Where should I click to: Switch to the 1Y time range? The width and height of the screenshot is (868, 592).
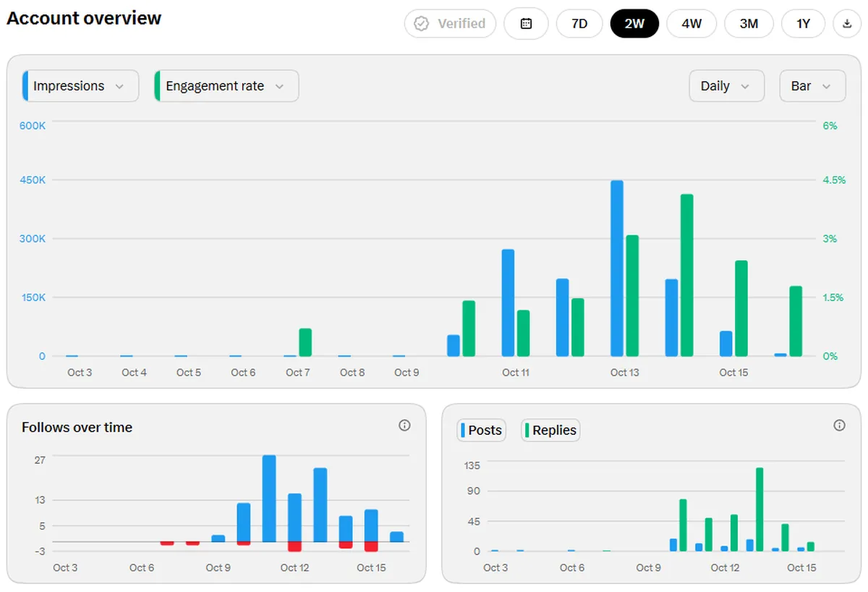coord(803,23)
